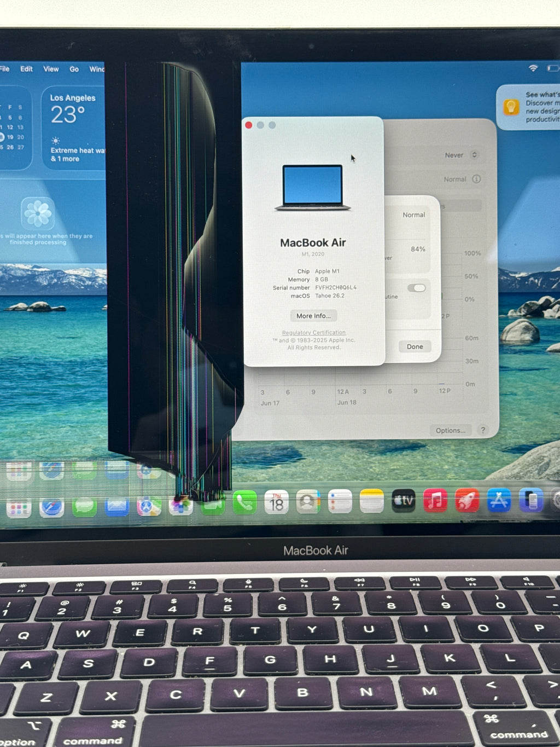560x747 pixels.
Task: Open Reminders from the Dock
Action: (340, 501)
